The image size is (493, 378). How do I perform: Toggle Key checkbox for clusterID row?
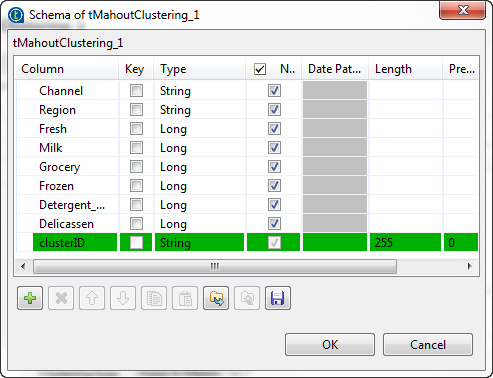point(136,243)
